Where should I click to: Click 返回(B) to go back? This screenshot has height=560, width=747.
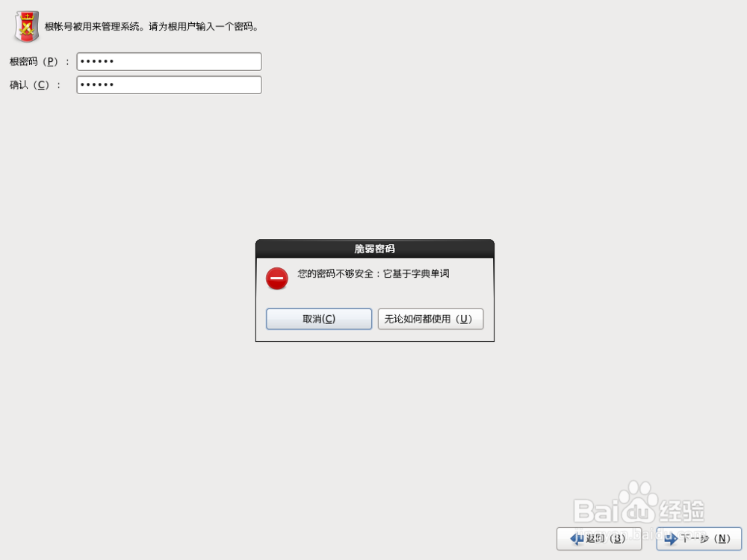[599, 538]
